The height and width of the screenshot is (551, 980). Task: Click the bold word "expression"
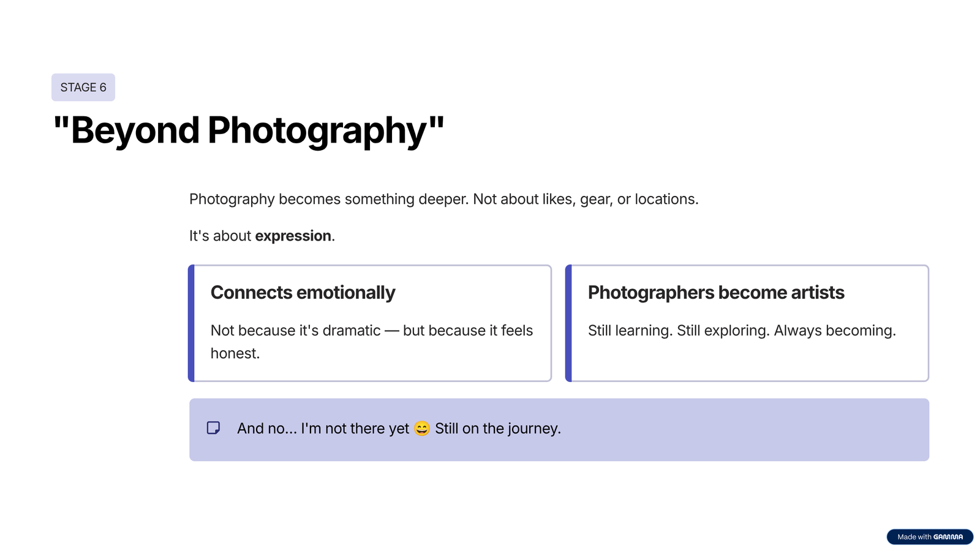tap(293, 236)
